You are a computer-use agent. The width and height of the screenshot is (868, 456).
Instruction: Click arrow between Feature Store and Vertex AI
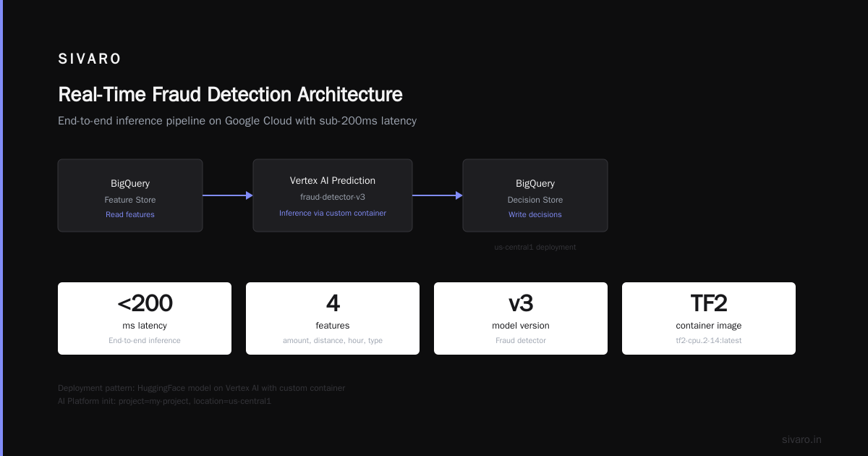click(x=228, y=195)
